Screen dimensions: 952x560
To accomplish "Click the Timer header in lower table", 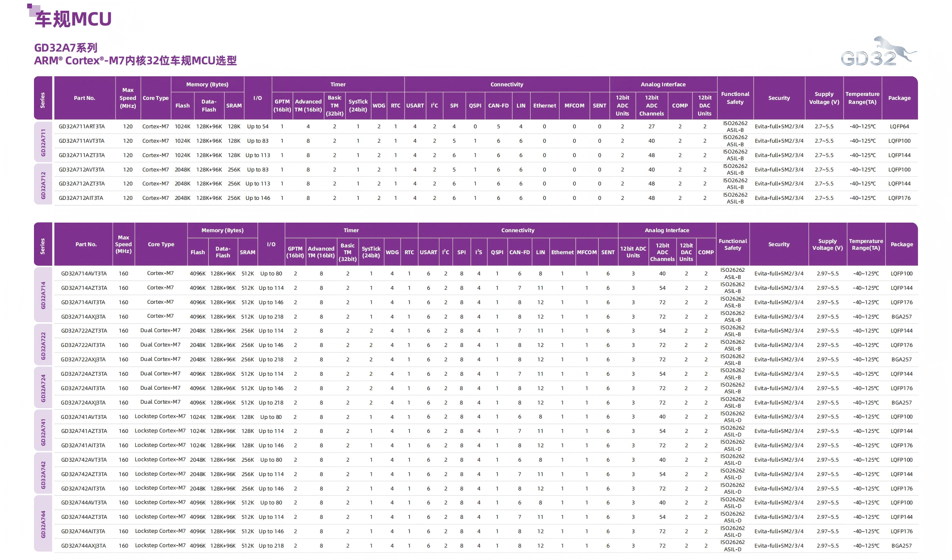I will point(351,230).
